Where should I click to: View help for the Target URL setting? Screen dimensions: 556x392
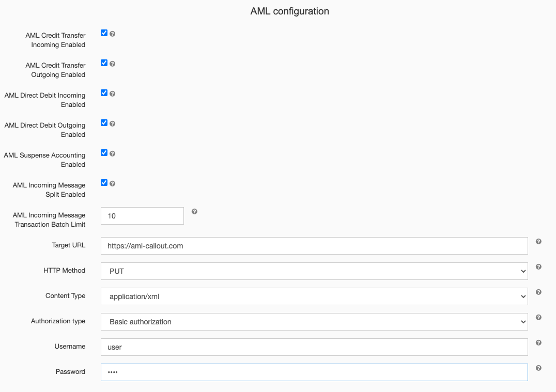(538, 241)
